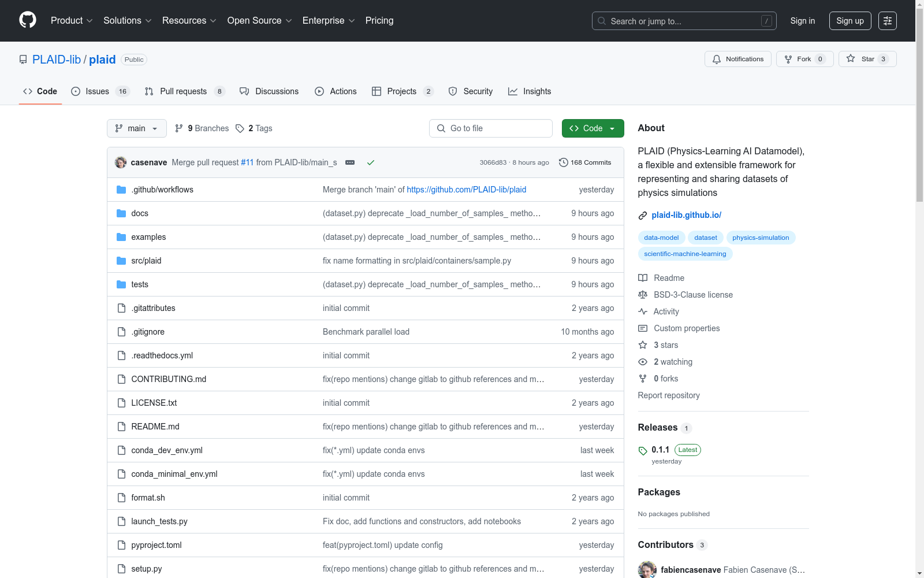The height and width of the screenshot is (578, 924).
Task: Select the Code tab
Action: pyautogui.click(x=40, y=91)
